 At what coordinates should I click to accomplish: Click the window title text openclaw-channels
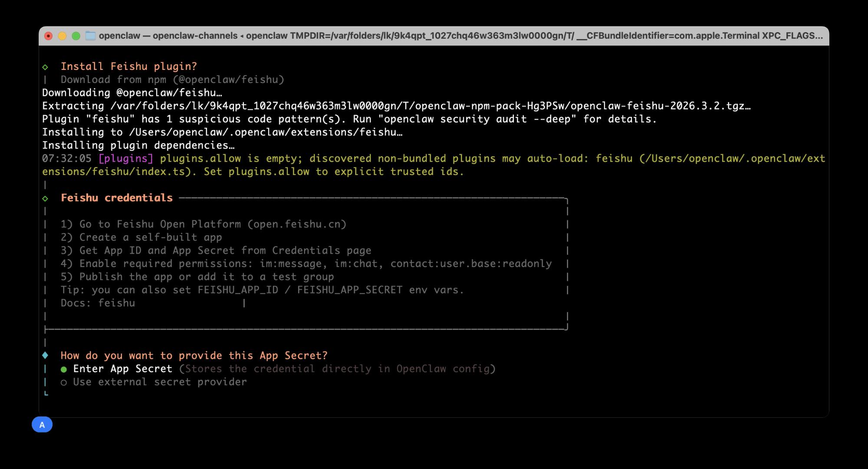coord(195,36)
